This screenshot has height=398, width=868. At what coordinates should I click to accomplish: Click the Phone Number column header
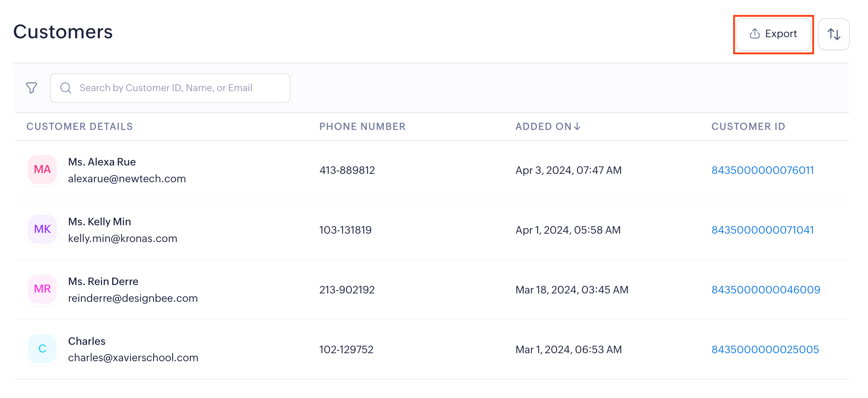[x=362, y=126]
